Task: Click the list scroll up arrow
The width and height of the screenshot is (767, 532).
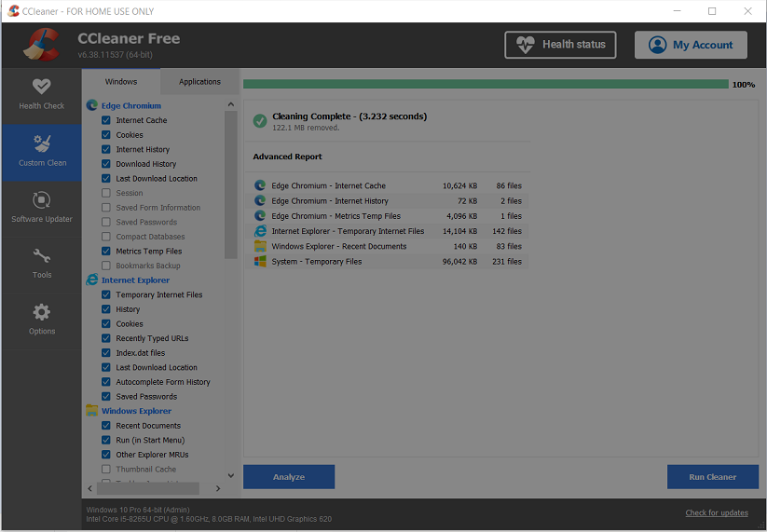Action: (231, 104)
